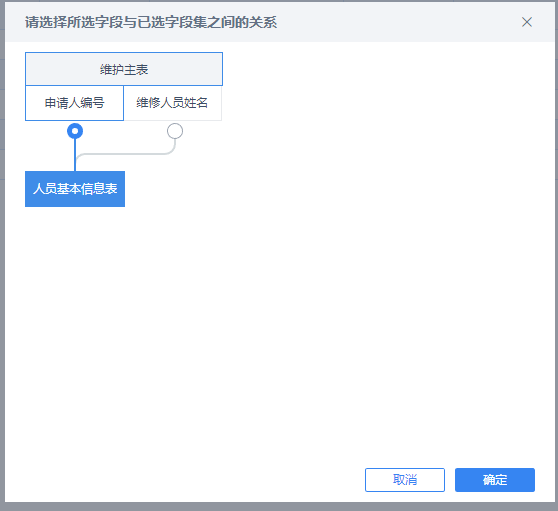Select the 申请人编号 radio connector
This screenshot has height=511, width=558.
(x=75, y=131)
